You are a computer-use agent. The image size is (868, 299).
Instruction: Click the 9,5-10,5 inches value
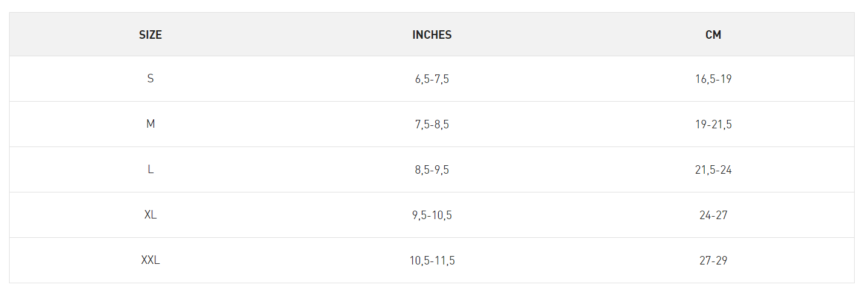432,215
